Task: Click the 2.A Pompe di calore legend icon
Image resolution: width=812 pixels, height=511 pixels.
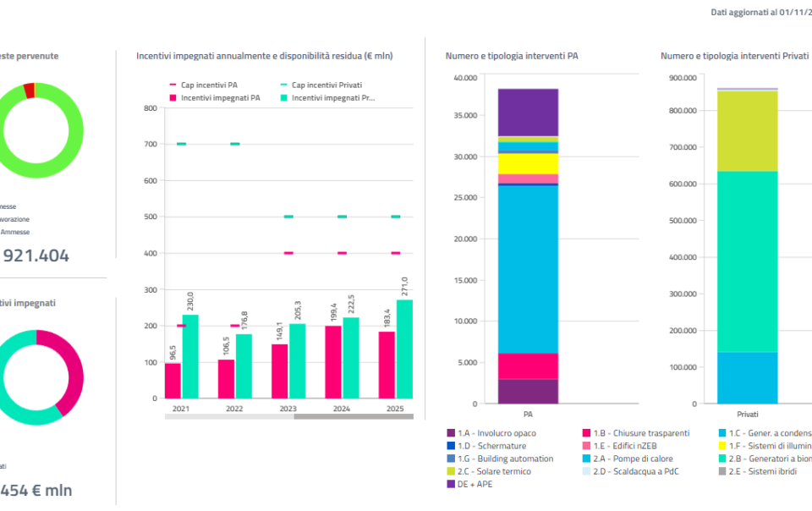Action: pos(587,459)
